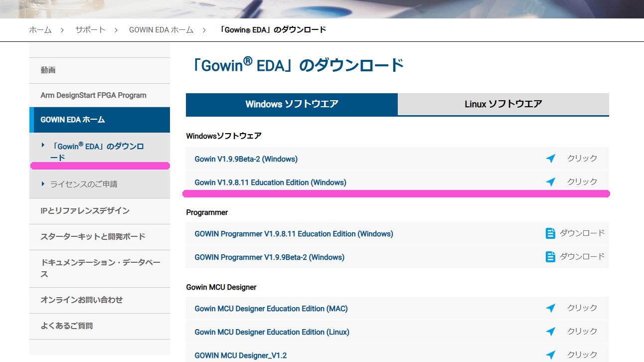Open Gowin MCU Designer Education Edition (Linux) link
644x362 pixels.
[x=272, y=332]
